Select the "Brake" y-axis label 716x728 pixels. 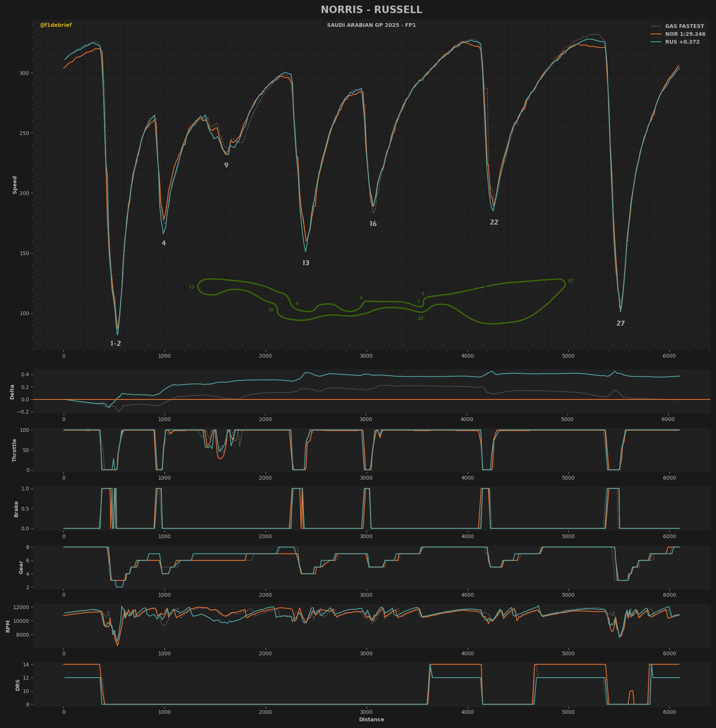tap(16, 509)
